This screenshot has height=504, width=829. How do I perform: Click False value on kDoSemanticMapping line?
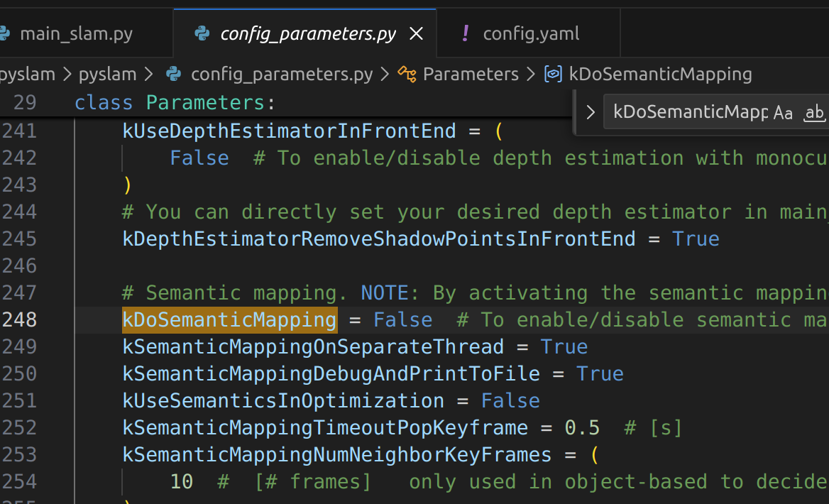[x=403, y=320]
